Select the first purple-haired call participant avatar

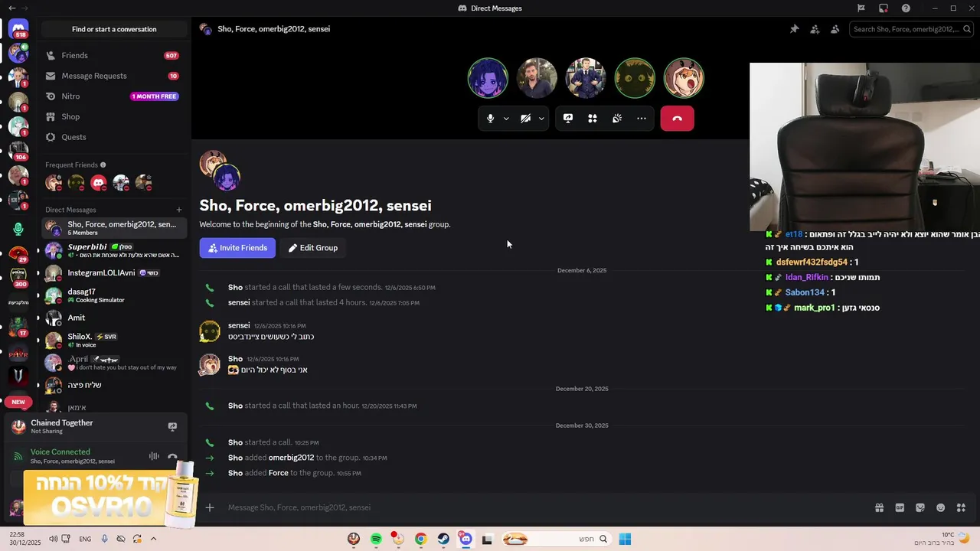pyautogui.click(x=488, y=78)
